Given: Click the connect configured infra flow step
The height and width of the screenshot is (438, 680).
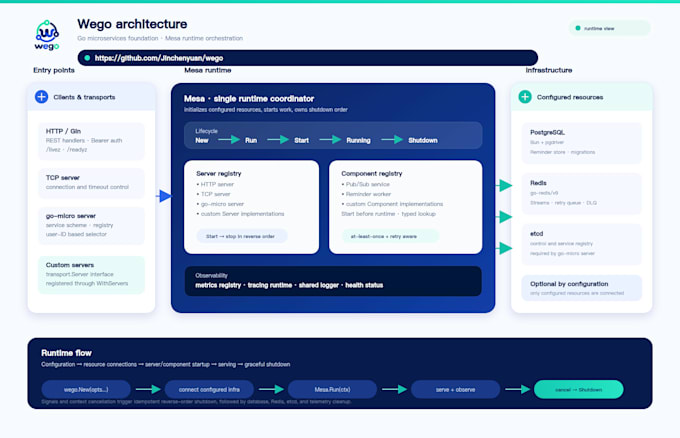Looking at the screenshot, I should [209, 389].
